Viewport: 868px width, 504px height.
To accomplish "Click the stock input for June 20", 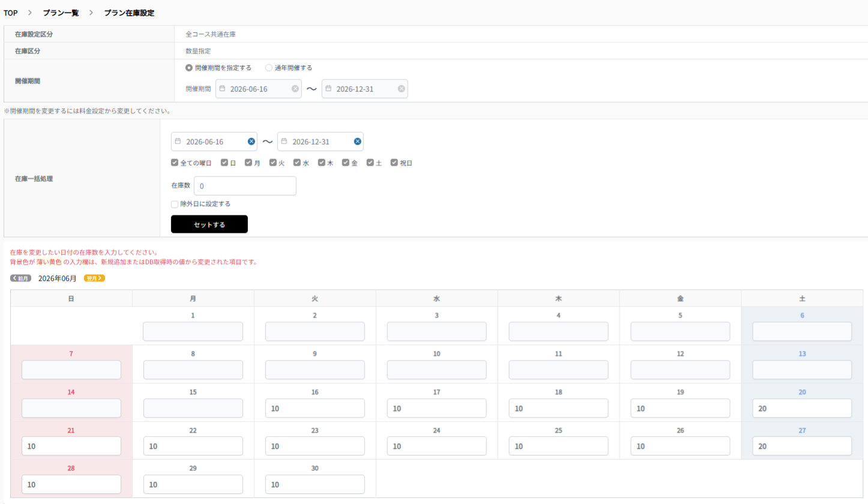I will click(802, 408).
